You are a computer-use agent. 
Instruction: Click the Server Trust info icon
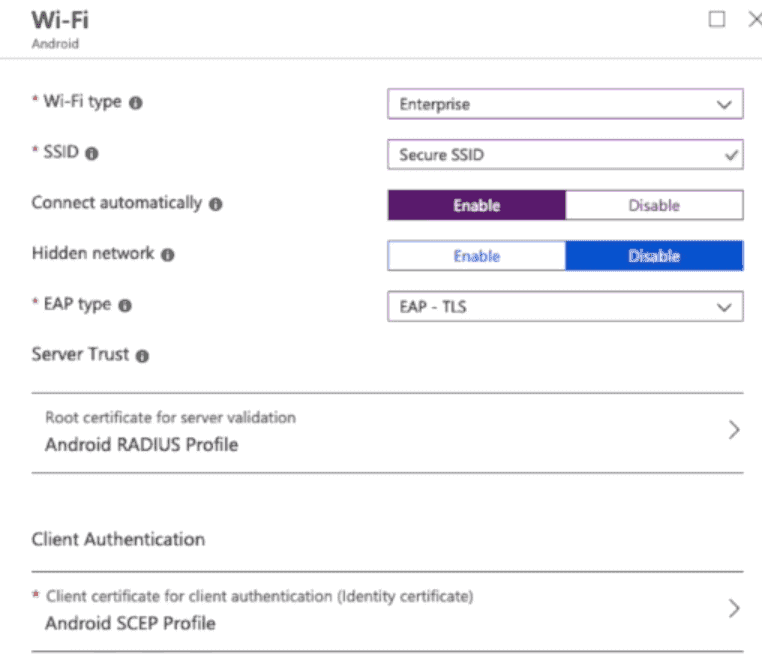tap(142, 356)
